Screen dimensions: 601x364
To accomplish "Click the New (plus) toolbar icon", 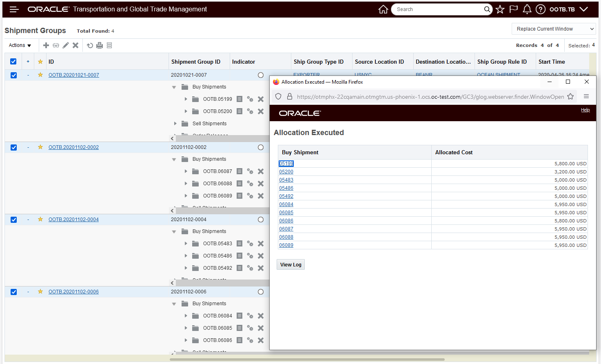I will coord(46,45).
